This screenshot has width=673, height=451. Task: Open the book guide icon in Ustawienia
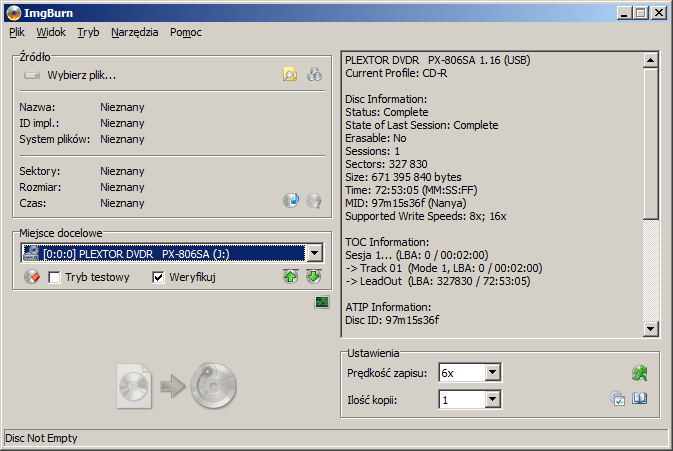point(640,399)
